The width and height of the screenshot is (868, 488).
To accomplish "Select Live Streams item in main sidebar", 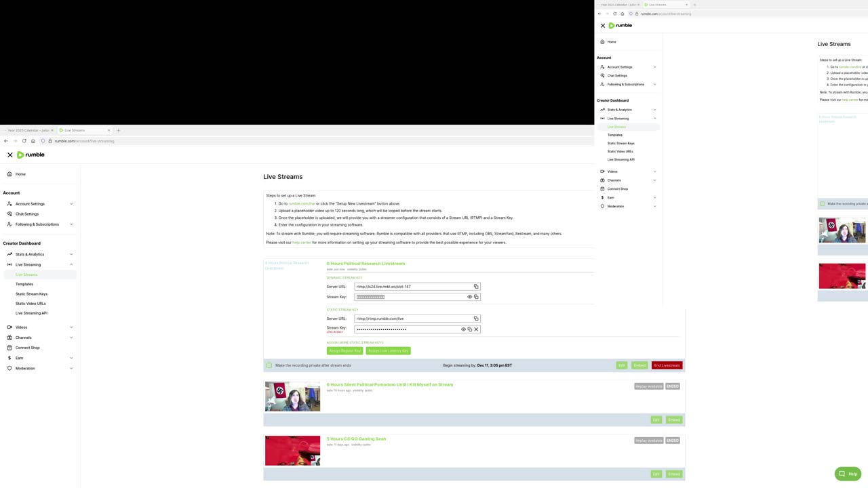I will (x=26, y=274).
